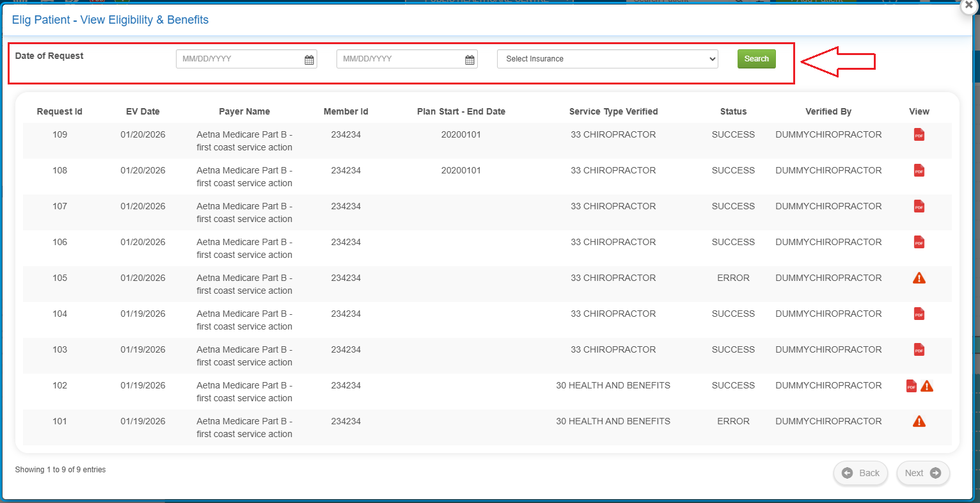Expand the Select Insurance dropdown

pyautogui.click(x=607, y=59)
